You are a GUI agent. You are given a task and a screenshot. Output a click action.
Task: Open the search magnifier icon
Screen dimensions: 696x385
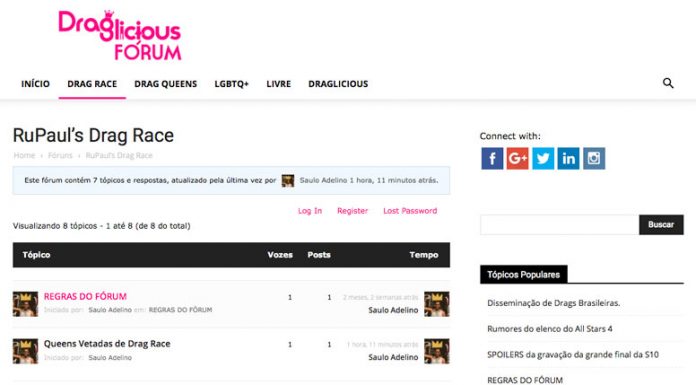[668, 83]
